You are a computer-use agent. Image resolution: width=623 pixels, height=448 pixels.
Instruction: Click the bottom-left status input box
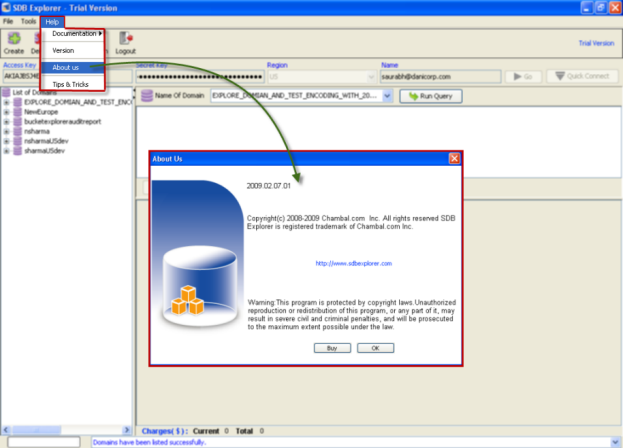click(44, 442)
